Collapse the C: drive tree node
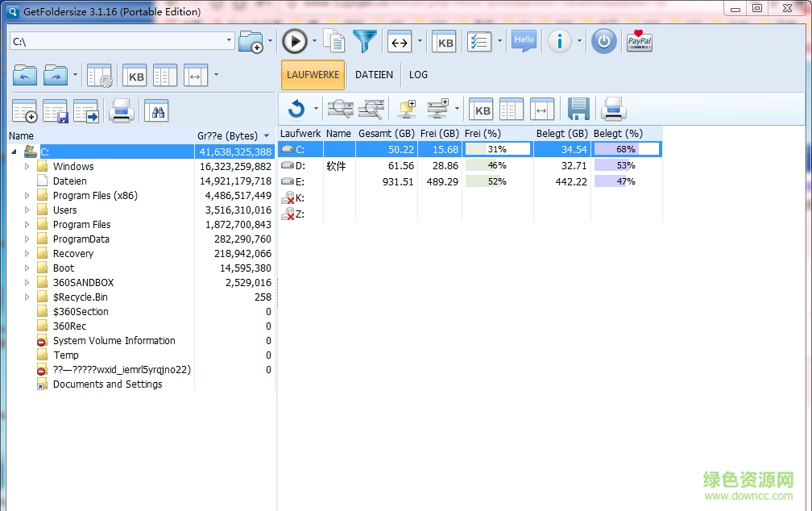This screenshot has height=511, width=812. click(14, 152)
